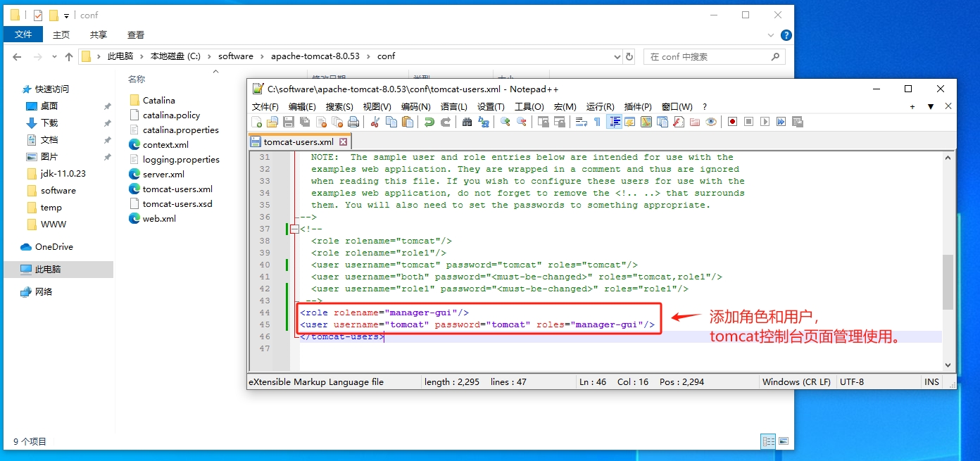This screenshot has width=980, height=461.
Task: Click the Up one level arrow in Explorer
Action: click(68, 57)
